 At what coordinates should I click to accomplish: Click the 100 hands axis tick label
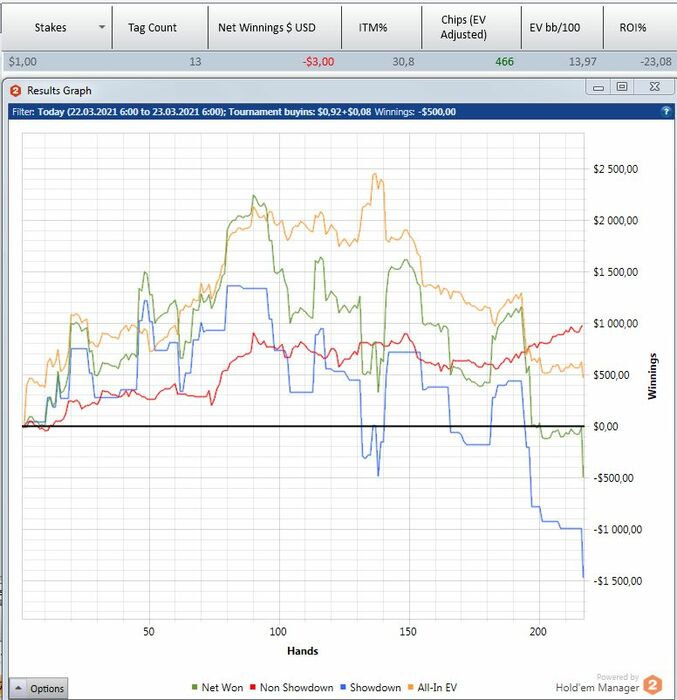[x=278, y=632]
